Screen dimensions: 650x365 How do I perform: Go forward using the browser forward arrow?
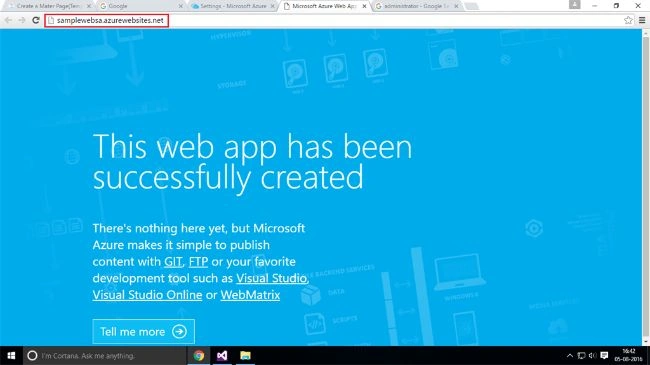[x=22, y=20]
